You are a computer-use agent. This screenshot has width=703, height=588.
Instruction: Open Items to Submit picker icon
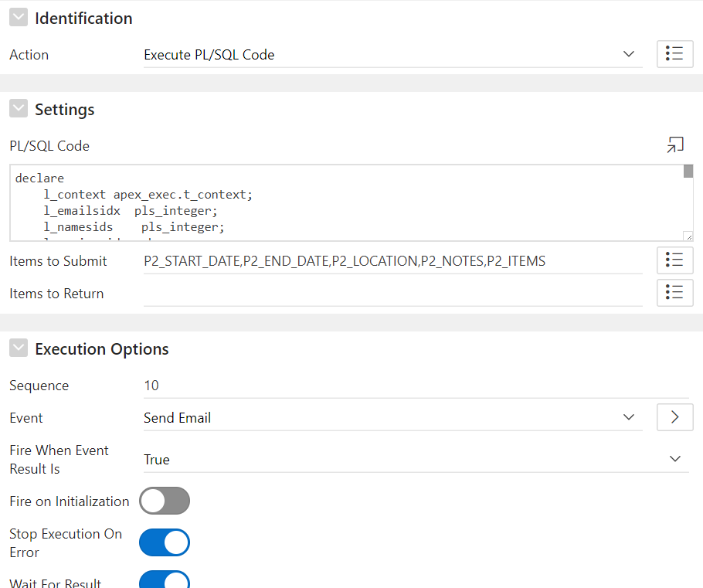click(x=674, y=260)
